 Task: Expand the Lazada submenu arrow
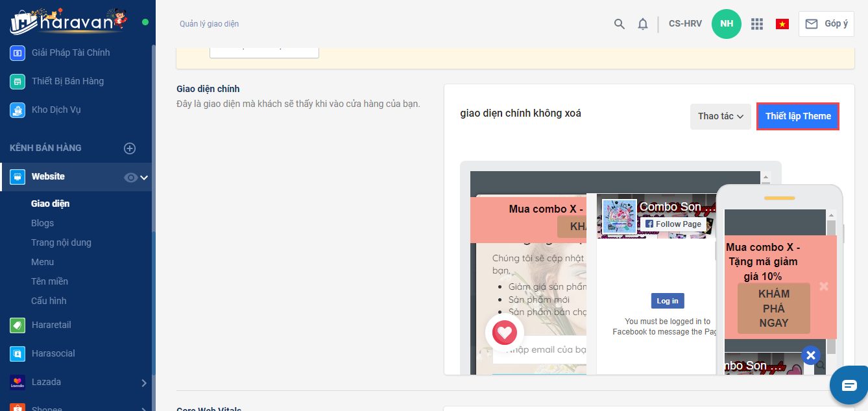pyautogui.click(x=144, y=383)
